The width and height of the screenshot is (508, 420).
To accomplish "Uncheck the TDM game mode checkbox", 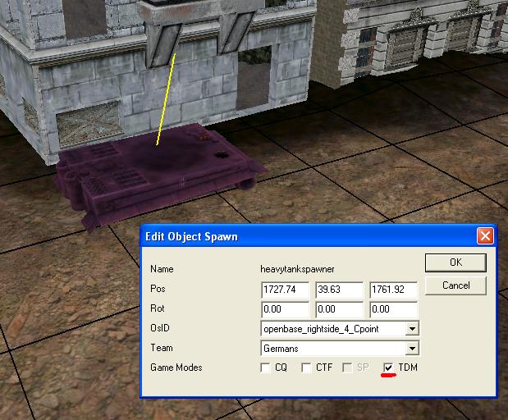I will click(x=389, y=368).
